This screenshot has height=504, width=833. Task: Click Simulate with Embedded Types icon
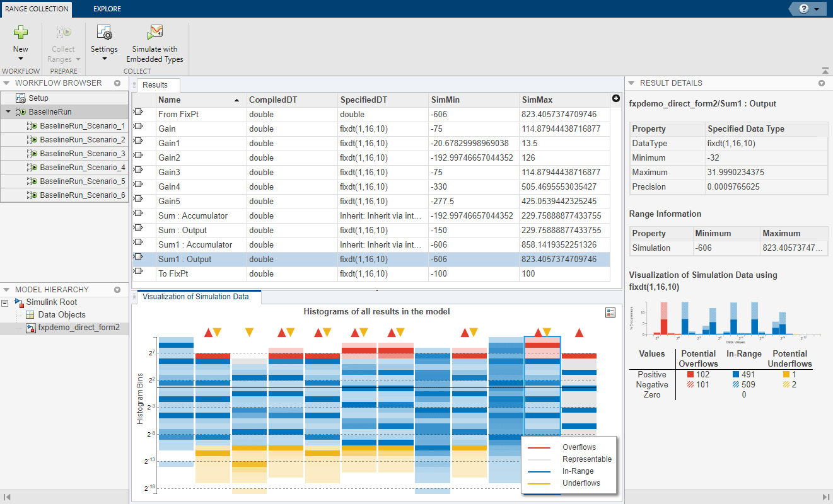pos(154,33)
